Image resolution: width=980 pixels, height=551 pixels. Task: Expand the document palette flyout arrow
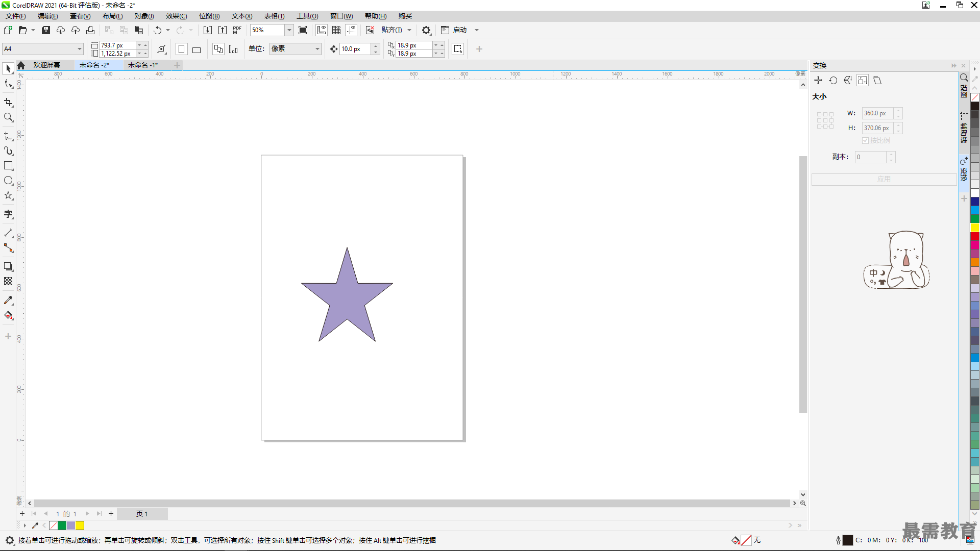[24, 525]
